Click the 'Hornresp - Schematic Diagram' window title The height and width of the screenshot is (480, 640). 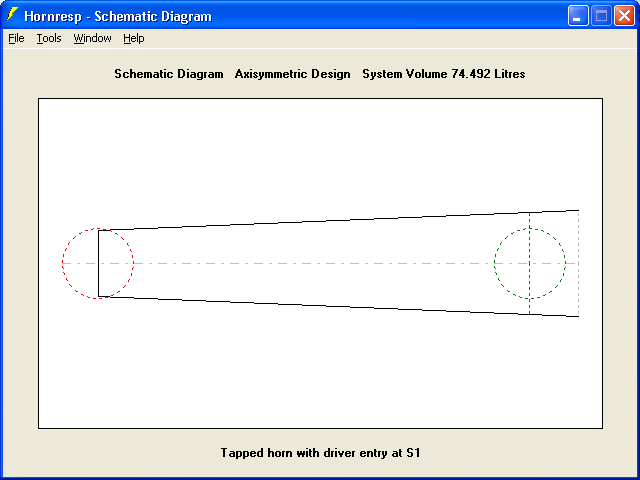118,17
